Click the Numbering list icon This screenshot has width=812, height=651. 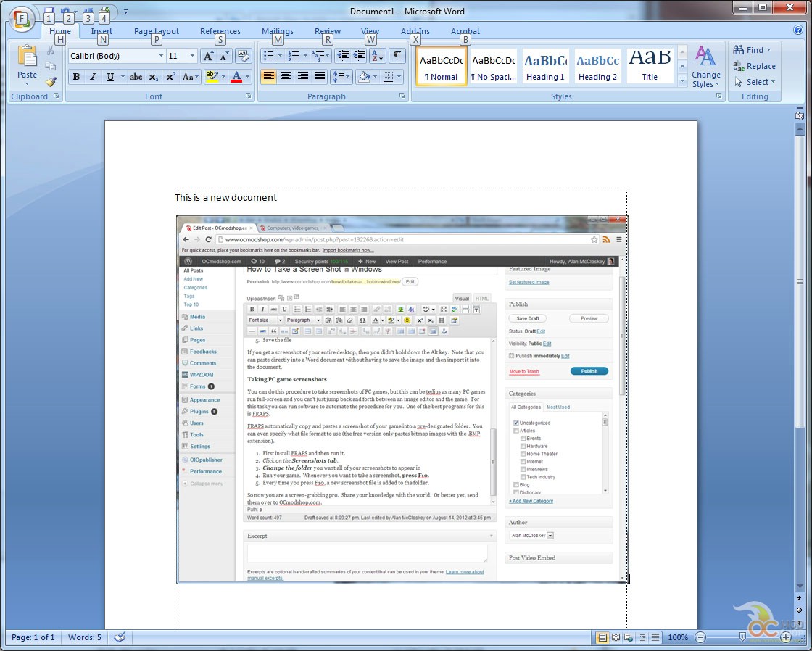[294, 56]
